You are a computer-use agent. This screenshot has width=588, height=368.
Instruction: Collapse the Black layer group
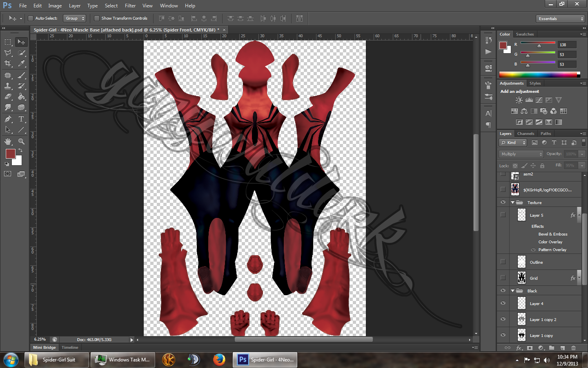[x=513, y=291]
